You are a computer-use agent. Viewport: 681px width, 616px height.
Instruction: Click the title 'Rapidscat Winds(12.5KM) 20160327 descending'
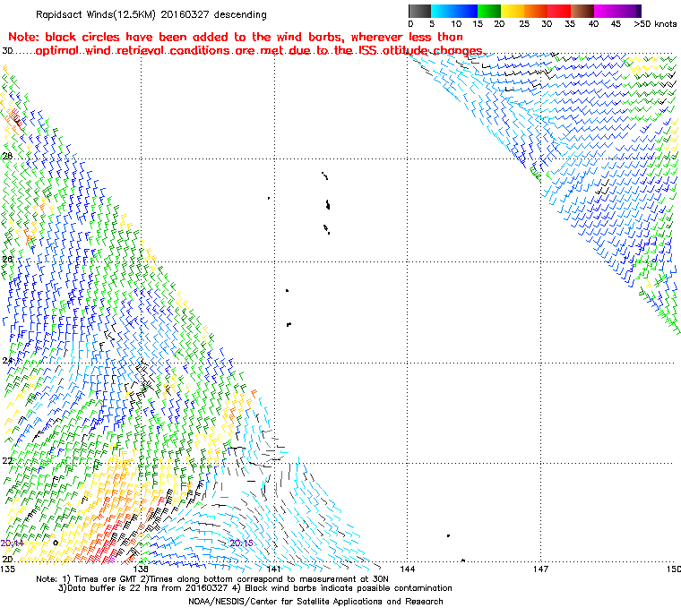151,14
